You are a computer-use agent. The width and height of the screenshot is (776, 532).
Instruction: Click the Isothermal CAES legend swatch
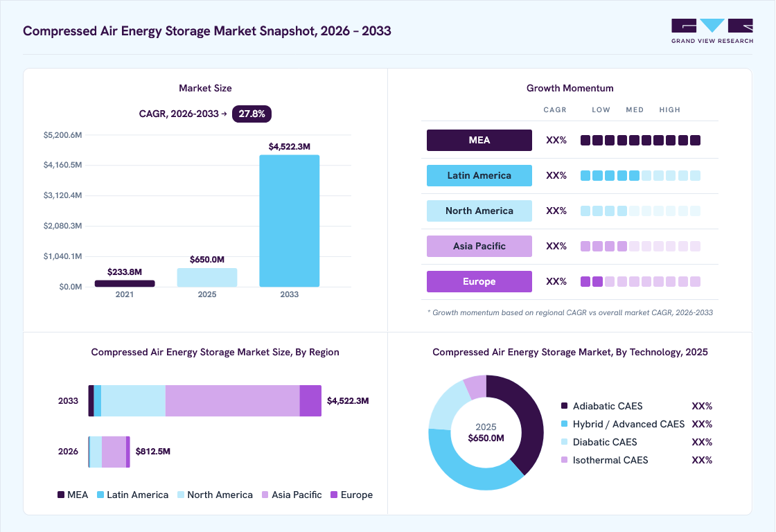[564, 460]
